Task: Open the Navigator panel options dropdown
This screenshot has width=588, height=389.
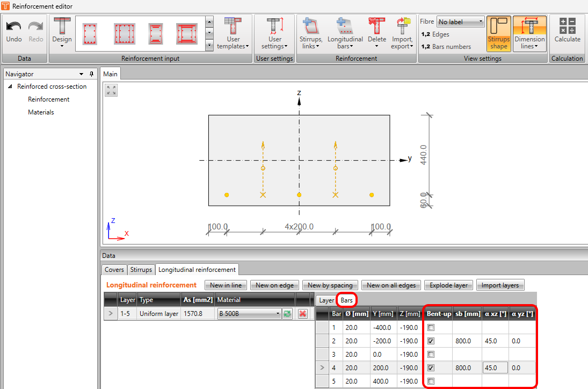Action: click(x=82, y=74)
